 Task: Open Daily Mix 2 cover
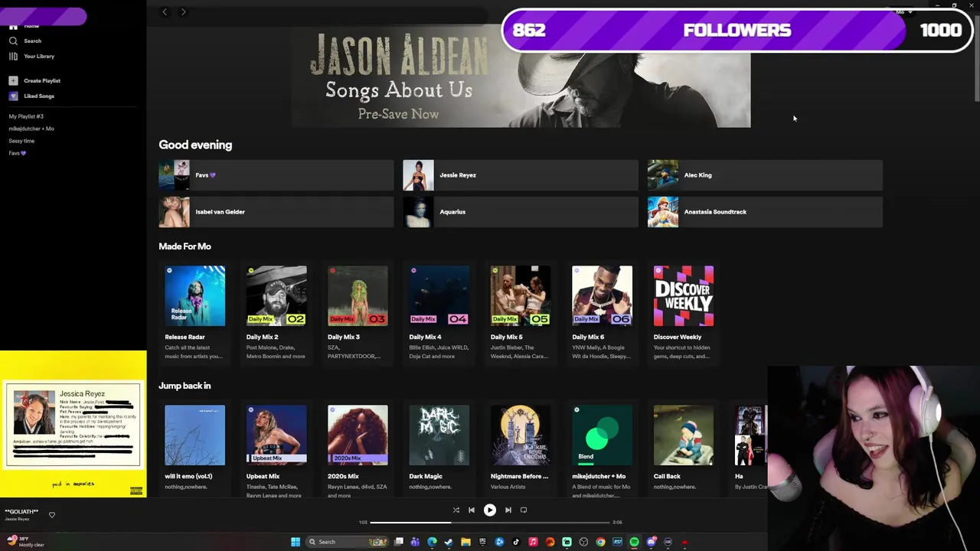click(276, 296)
